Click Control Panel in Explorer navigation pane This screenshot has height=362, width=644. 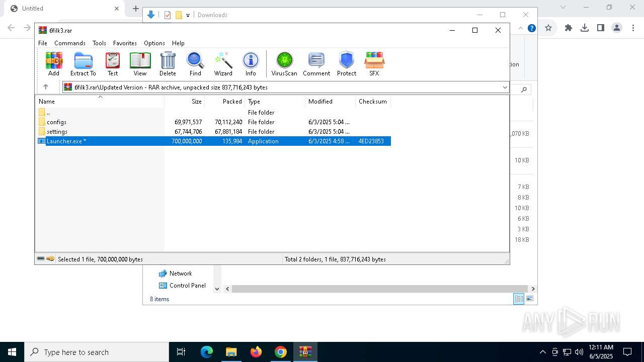pos(188,286)
